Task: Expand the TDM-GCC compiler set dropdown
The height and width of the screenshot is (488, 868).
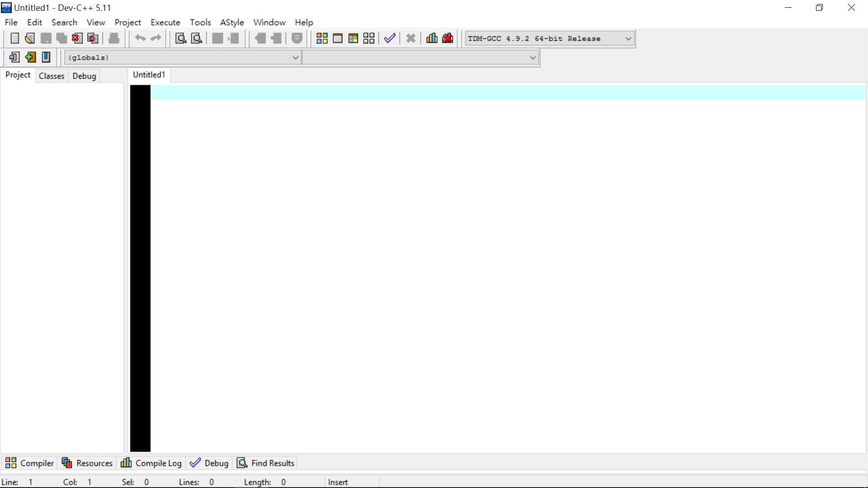Action: [628, 39]
